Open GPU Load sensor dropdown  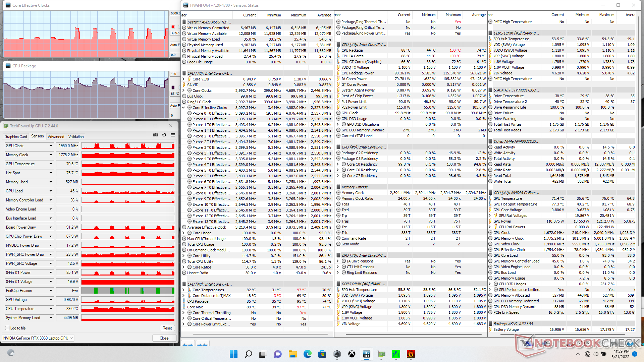[x=51, y=191]
